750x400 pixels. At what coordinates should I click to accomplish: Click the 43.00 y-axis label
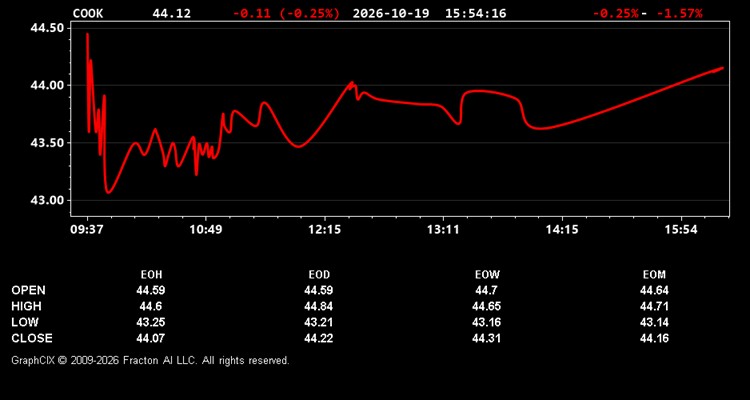47,200
